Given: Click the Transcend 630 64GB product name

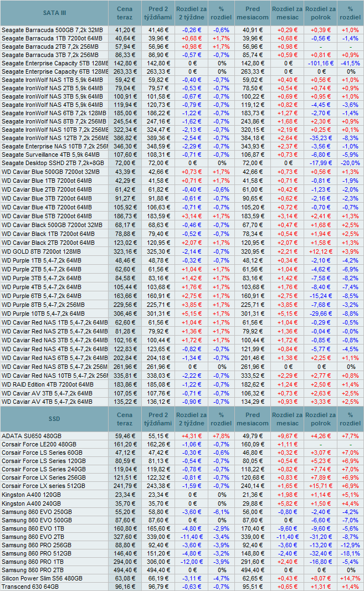Looking at the screenshot, I should [x=29, y=587].
